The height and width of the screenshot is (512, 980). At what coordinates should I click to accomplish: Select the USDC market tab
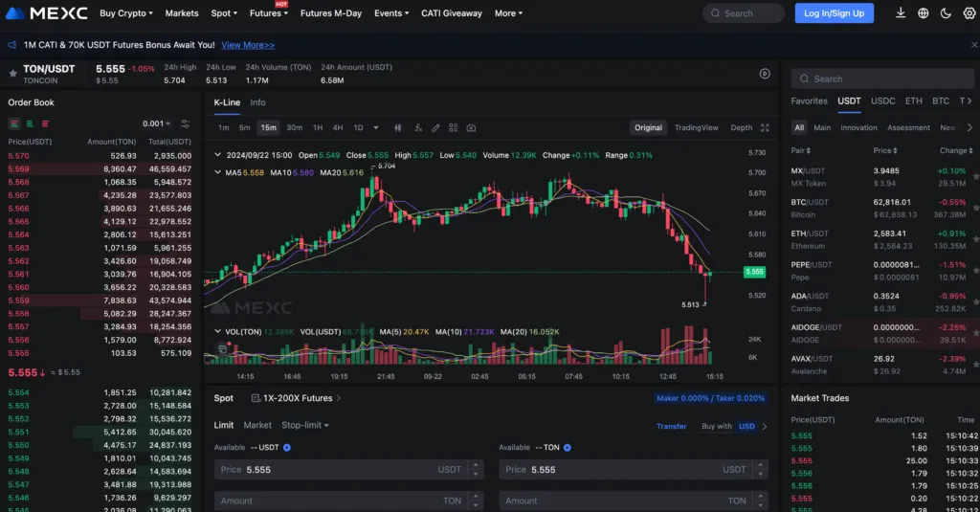click(882, 100)
